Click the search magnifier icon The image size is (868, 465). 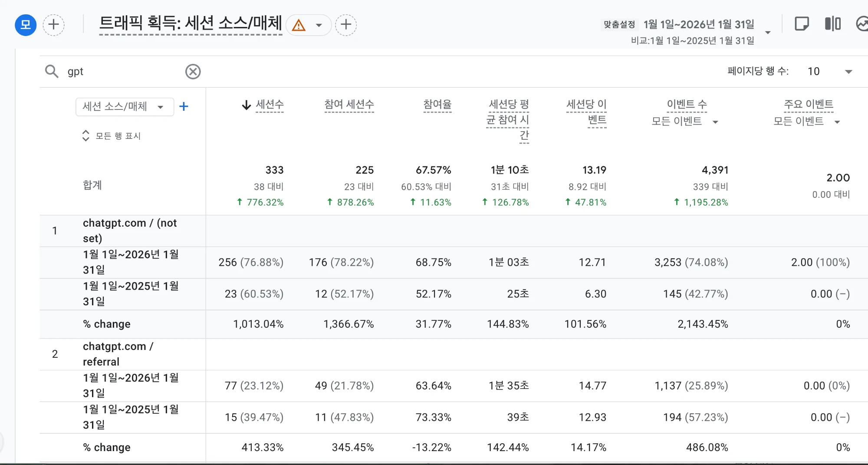[52, 71]
